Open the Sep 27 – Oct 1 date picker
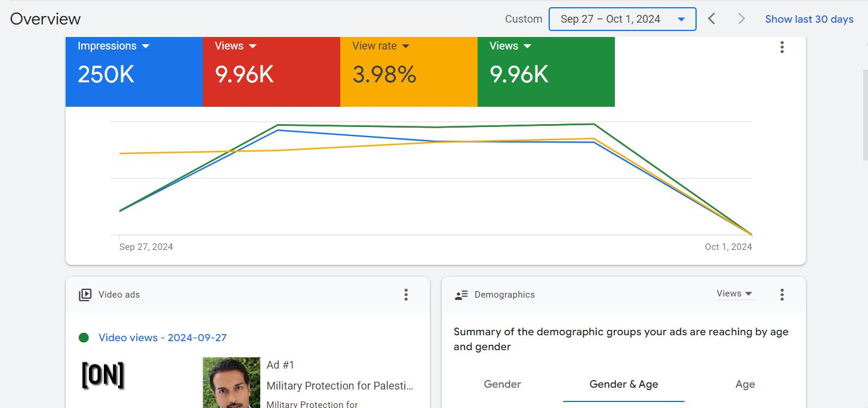Screen dimensions: 868x408 (622, 19)
